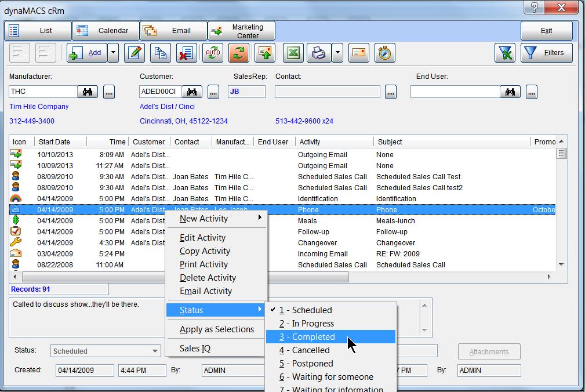Click the Manufacturer ellipsis button
This screenshot has height=392, width=585.
pyautogui.click(x=109, y=92)
